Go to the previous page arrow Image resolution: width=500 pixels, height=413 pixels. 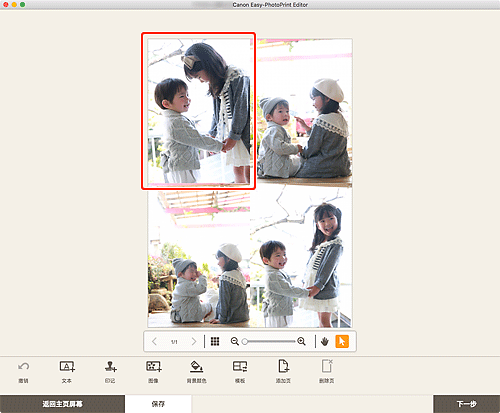[x=154, y=341]
